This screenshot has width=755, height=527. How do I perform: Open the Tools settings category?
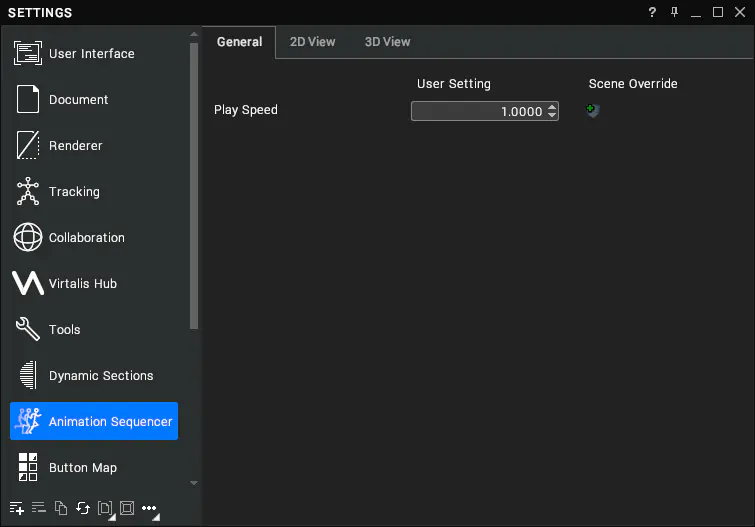[x=94, y=329]
